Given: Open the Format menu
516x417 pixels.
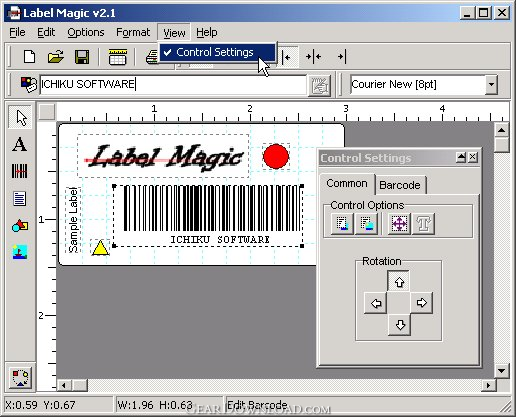Looking at the screenshot, I should tap(133, 32).
